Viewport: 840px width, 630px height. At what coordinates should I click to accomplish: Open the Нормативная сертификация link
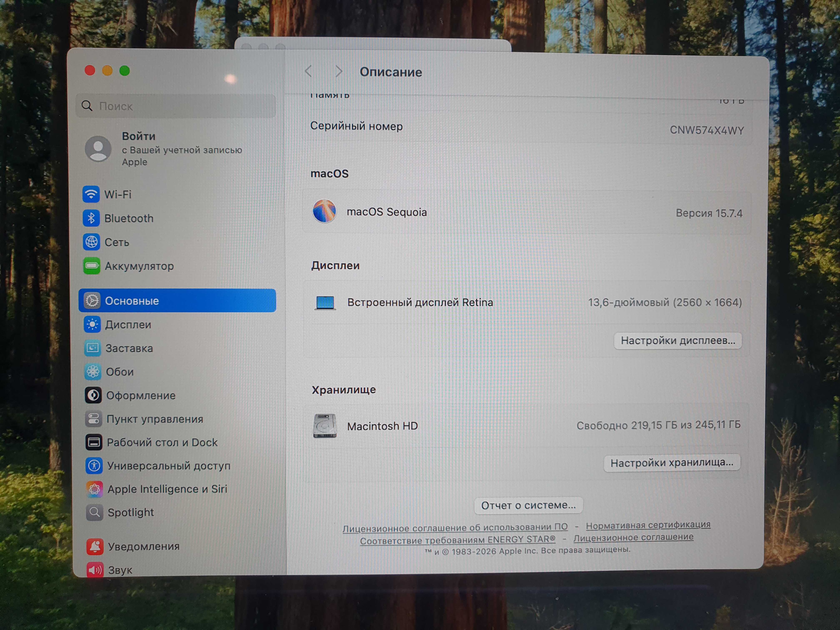648,525
